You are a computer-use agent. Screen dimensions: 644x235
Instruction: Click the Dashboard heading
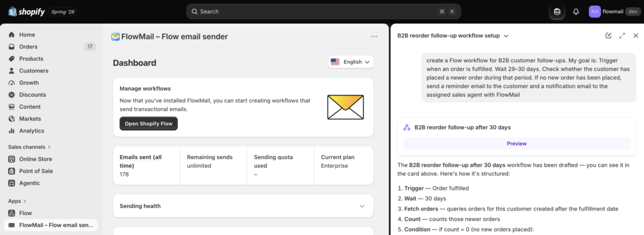pyautogui.click(x=135, y=63)
